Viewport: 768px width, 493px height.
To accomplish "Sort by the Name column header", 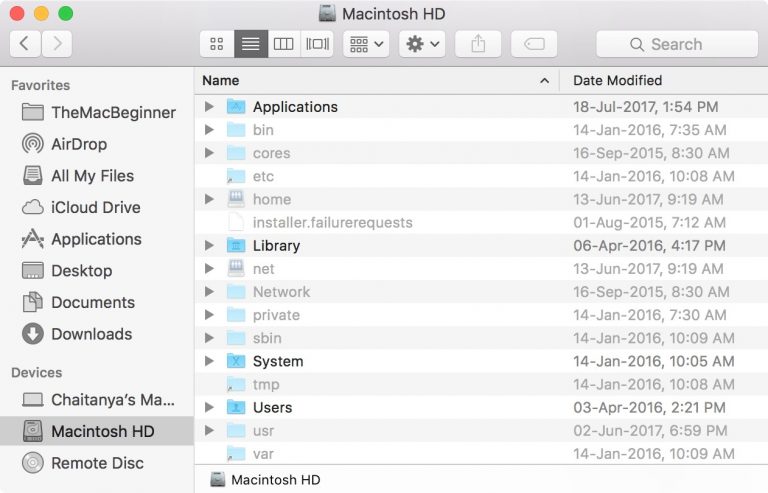I will [x=377, y=81].
